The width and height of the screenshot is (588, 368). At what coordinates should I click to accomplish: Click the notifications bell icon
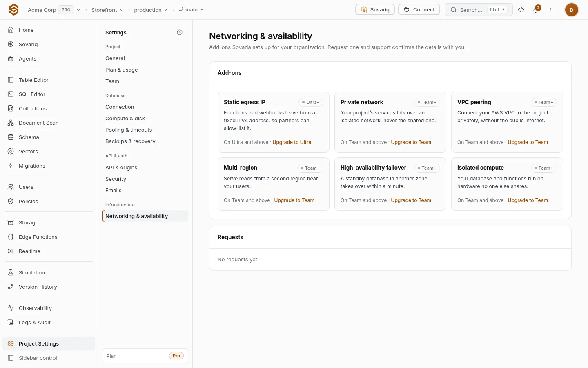point(535,10)
